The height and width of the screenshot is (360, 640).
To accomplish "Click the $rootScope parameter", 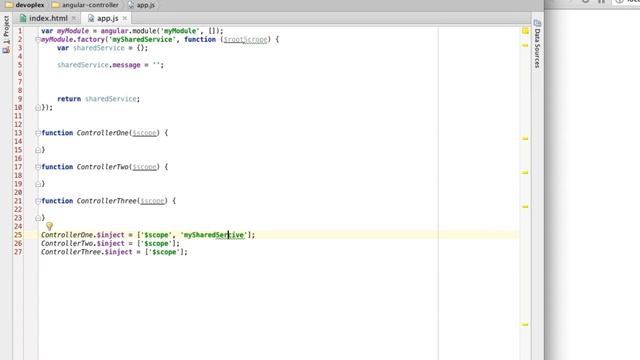I will (x=245, y=40).
